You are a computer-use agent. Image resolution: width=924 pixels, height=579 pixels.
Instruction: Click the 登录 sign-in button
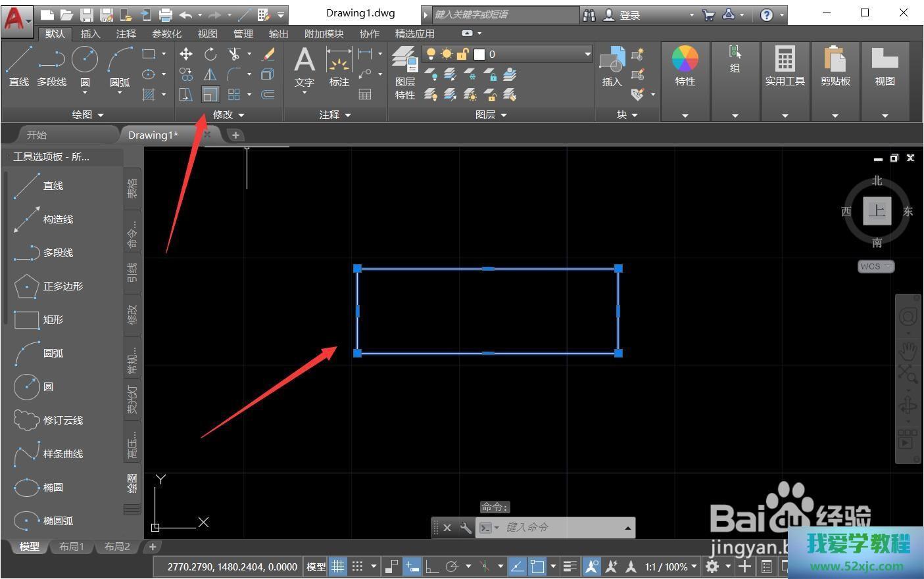629,14
